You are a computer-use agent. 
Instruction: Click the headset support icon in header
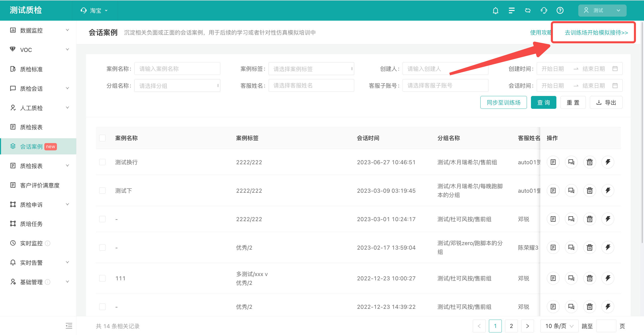(544, 11)
